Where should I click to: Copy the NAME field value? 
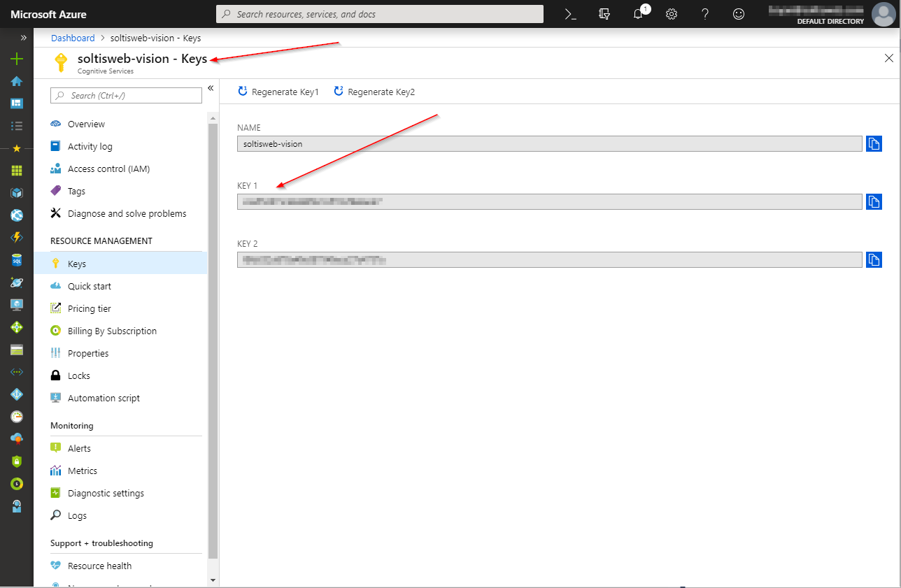[x=874, y=143]
